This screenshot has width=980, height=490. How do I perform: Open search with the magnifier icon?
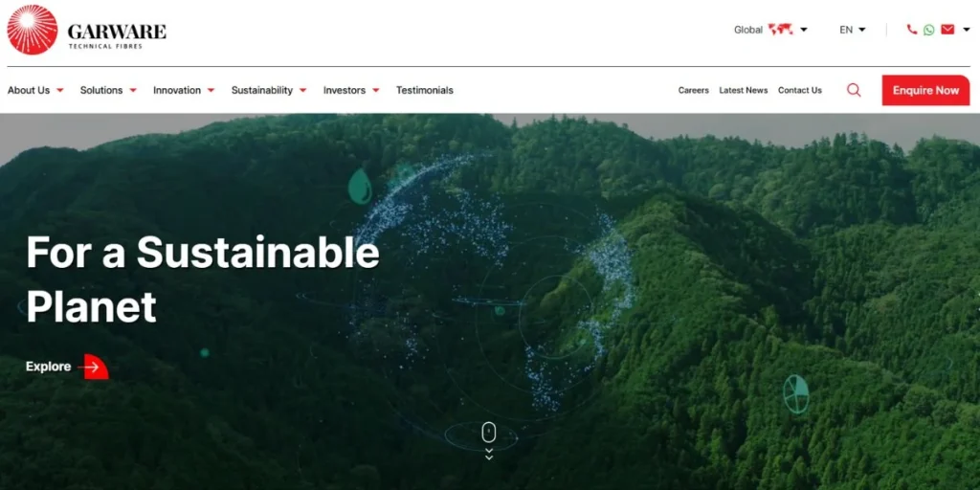(x=854, y=90)
